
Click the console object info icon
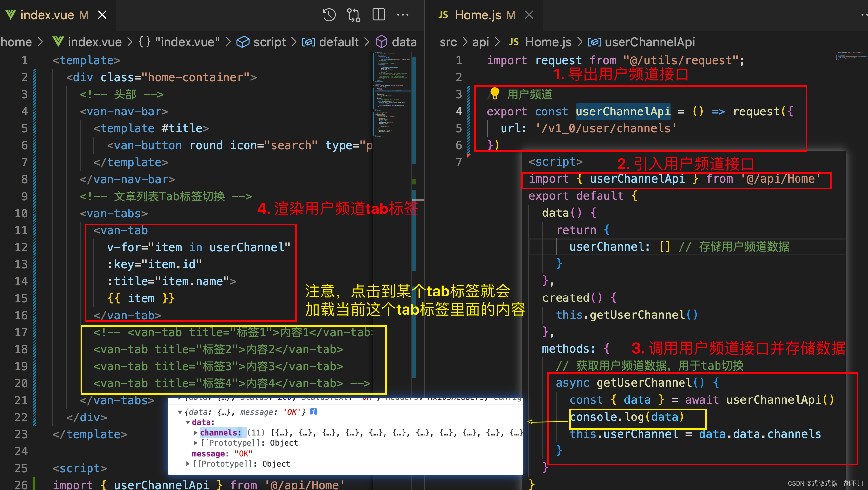(x=313, y=411)
